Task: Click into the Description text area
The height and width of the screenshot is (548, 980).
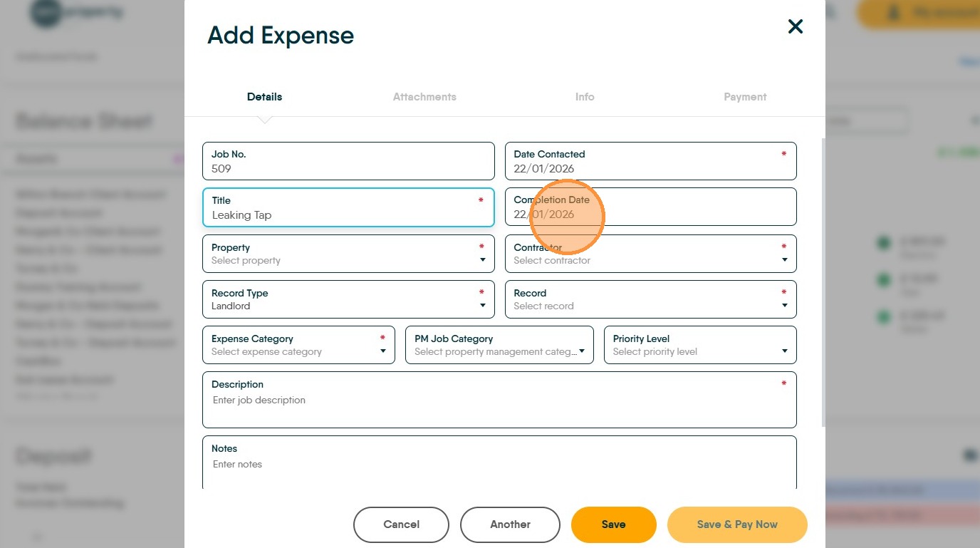Action: [499, 406]
